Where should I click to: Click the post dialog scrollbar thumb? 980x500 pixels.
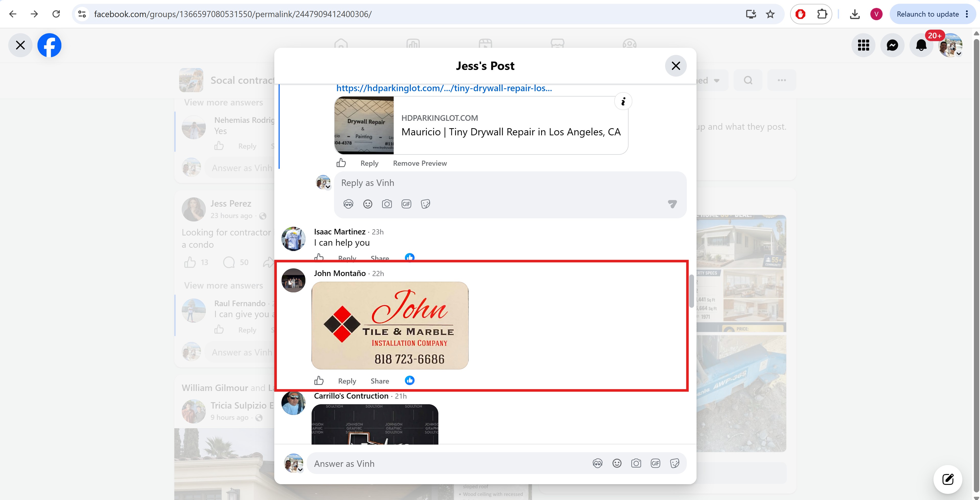(x=691, y=291)
